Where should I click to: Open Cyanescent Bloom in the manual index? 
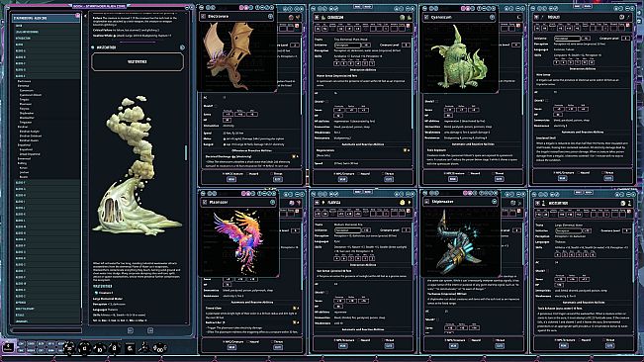[x=31, y=95]
